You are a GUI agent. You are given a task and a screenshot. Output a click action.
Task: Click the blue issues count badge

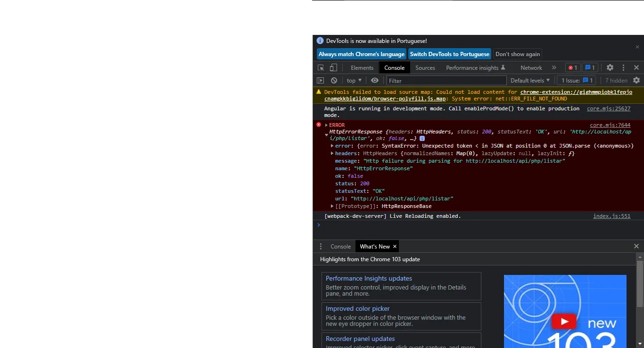tap(590, 68)
